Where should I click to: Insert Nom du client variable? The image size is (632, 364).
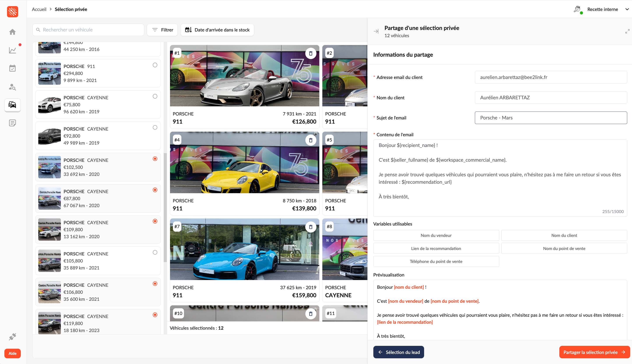point(564,235)
